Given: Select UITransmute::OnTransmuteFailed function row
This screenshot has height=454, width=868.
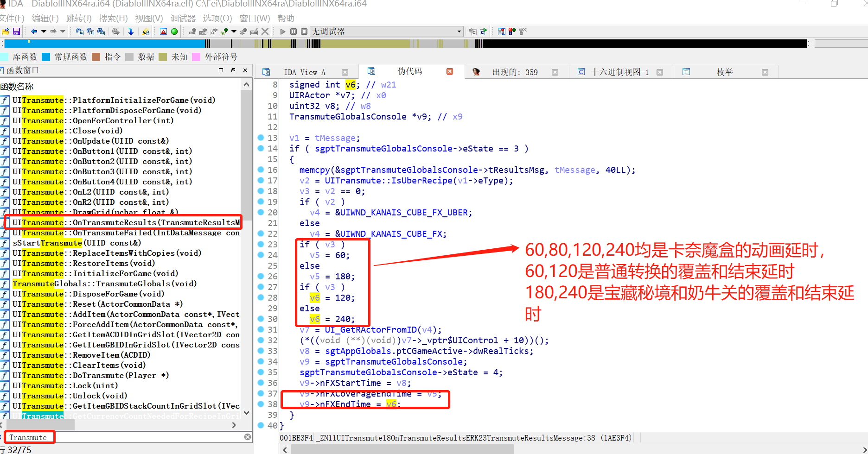Looking at the screenshot, I should [121, 233].
